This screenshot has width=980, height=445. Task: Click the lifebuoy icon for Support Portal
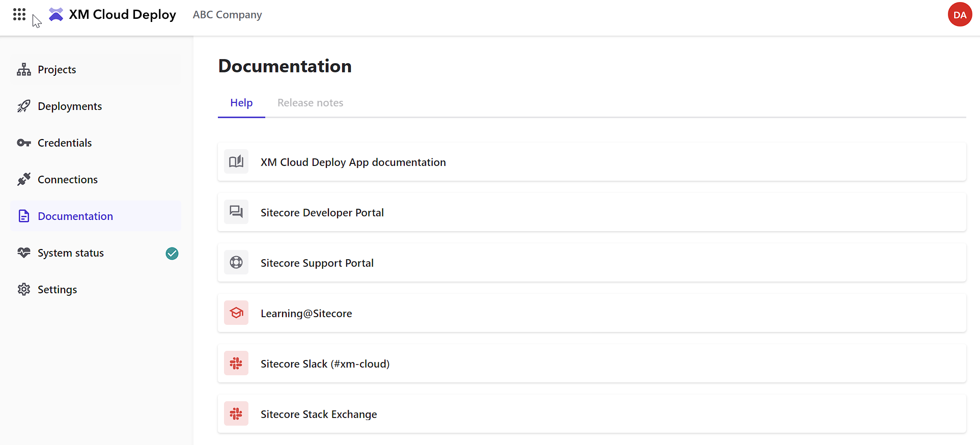pyautogui.click(x=236, y=263)
